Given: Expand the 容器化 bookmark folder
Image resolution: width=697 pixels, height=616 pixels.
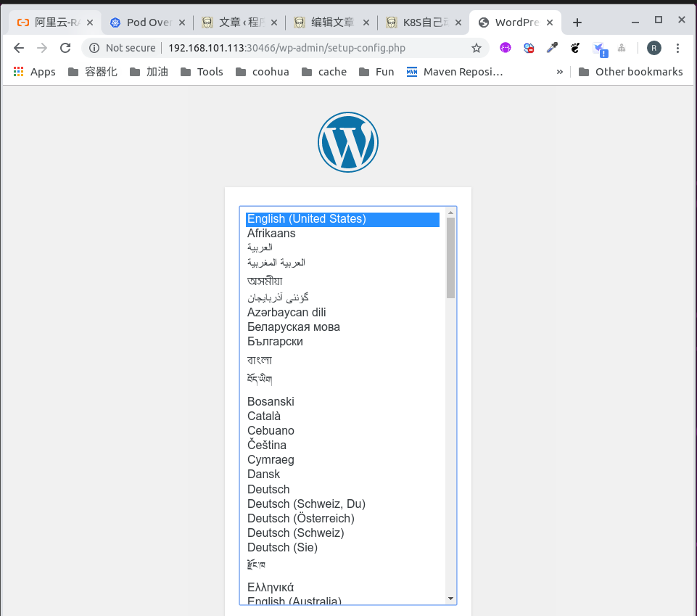Looking at the screenshot, I should [x=92, y=72].
